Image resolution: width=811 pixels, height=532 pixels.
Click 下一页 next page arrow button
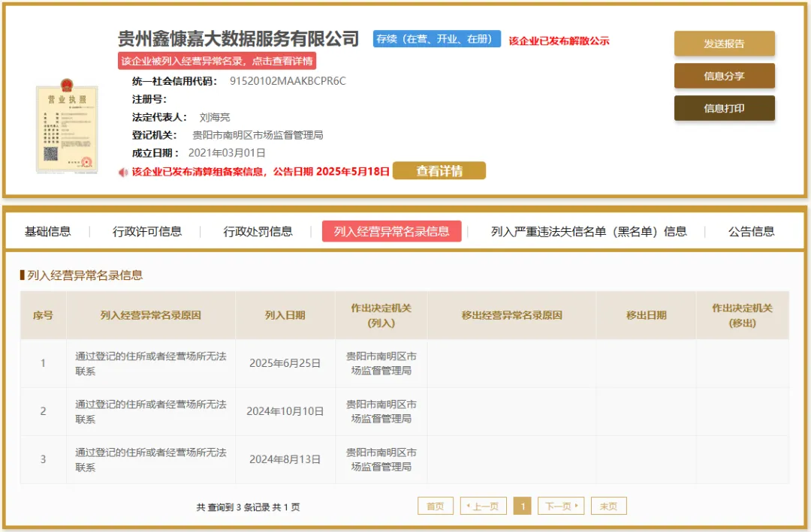tap(561, 506)
